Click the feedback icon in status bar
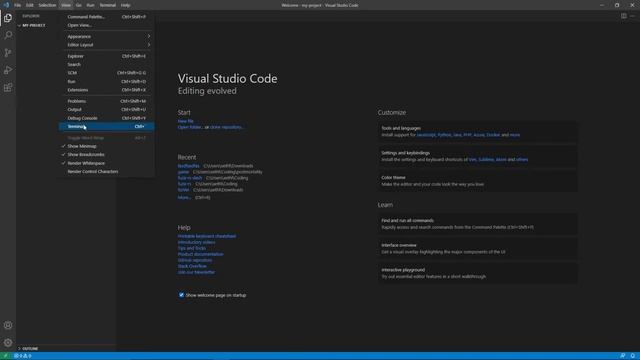640x360 pixels. 622,356
